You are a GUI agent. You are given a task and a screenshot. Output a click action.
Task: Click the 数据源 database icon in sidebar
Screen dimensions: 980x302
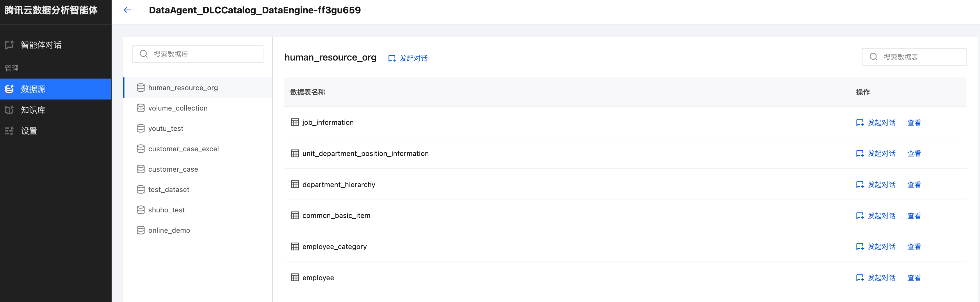click(10, 89)
